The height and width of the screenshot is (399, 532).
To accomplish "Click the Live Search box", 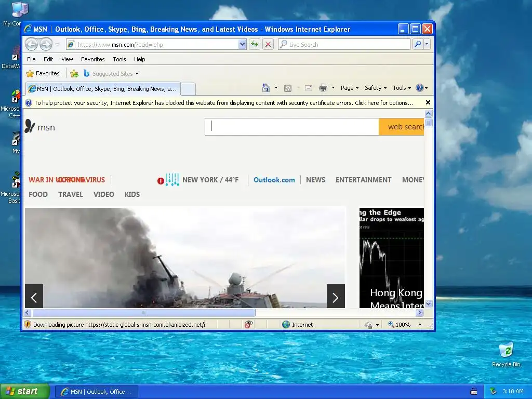I will coord(344,45).
